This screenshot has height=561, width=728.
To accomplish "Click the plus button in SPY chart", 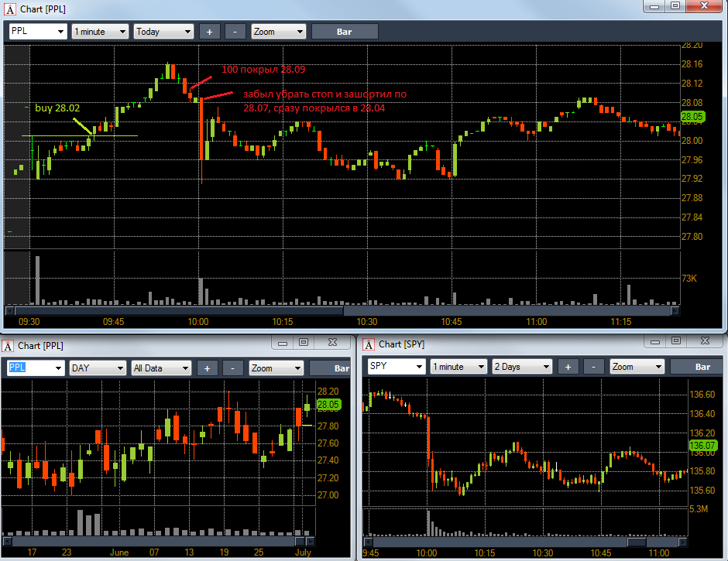I will point(568,366).
